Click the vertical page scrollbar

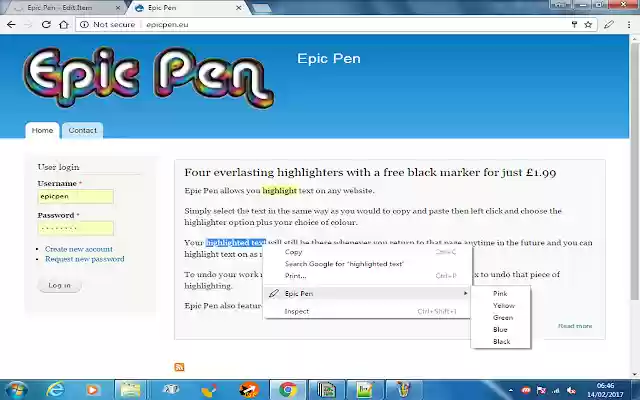point(634,169)
